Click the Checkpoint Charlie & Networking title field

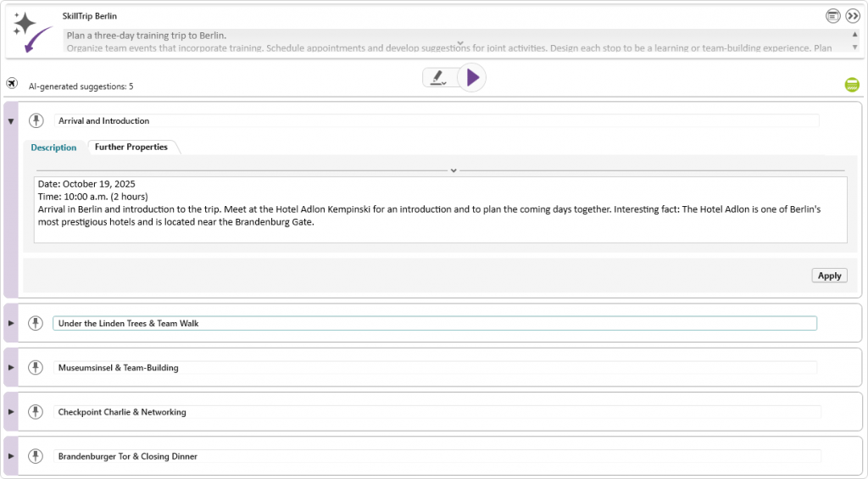click(437, 412)
